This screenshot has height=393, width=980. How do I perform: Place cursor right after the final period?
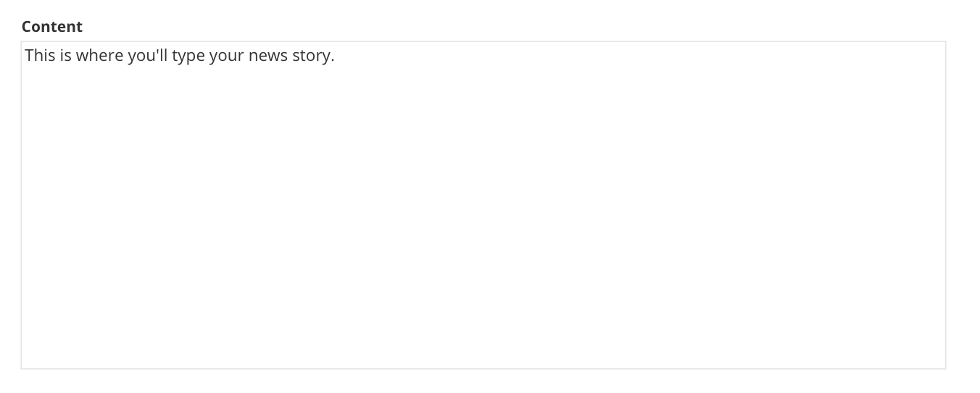335,56
